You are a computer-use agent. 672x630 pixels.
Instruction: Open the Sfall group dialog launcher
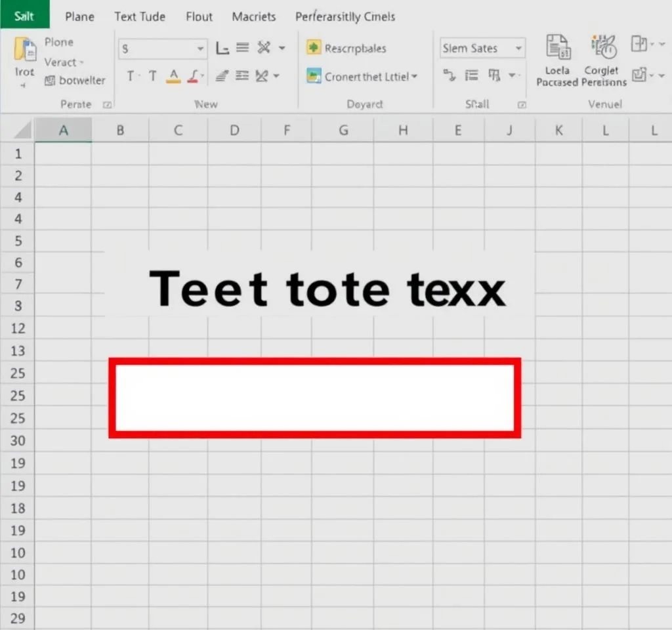522,104
